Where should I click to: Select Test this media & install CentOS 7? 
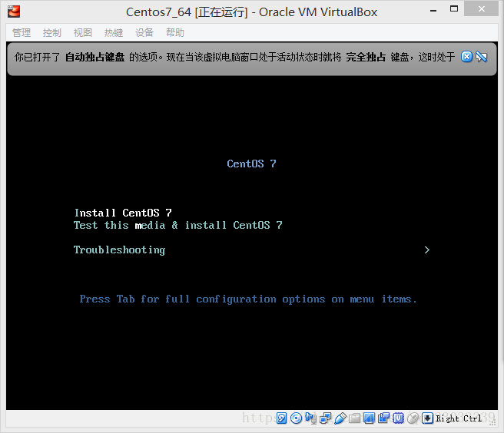(x=178, y=225)
